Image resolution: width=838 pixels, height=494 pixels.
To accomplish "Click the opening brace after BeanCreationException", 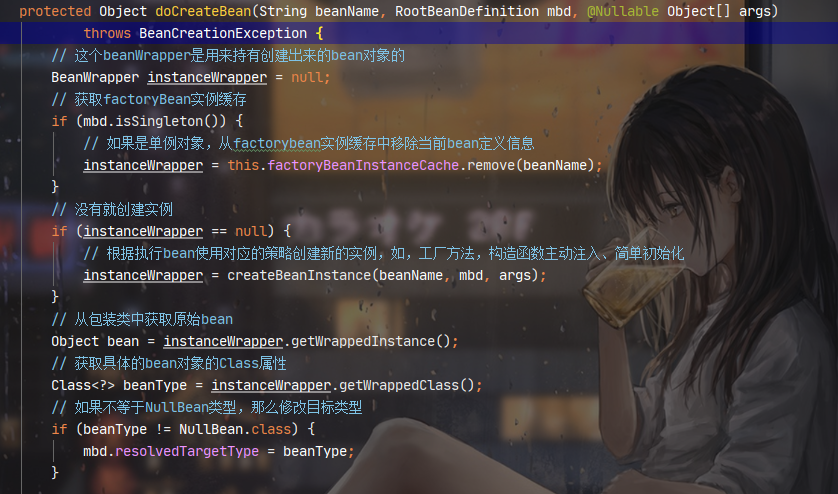I will [x=319, y=33].
